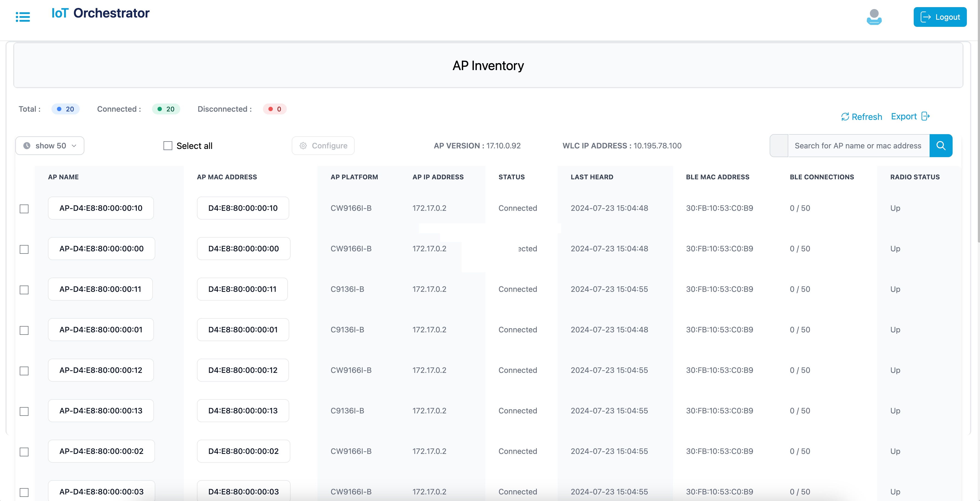The width and height of the screenshot is (980, 501).
Task: Click the Configure gear button
Action: [323, 146]
